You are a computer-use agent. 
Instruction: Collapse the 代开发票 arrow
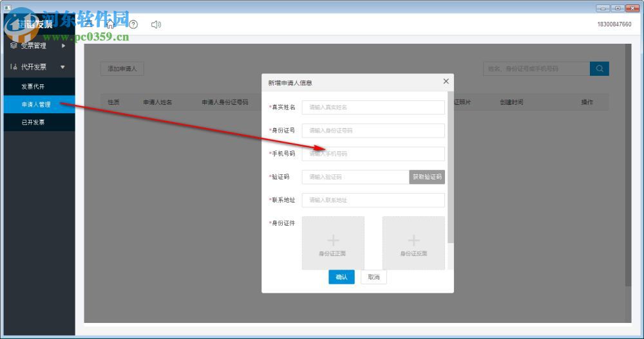(62, 67)
